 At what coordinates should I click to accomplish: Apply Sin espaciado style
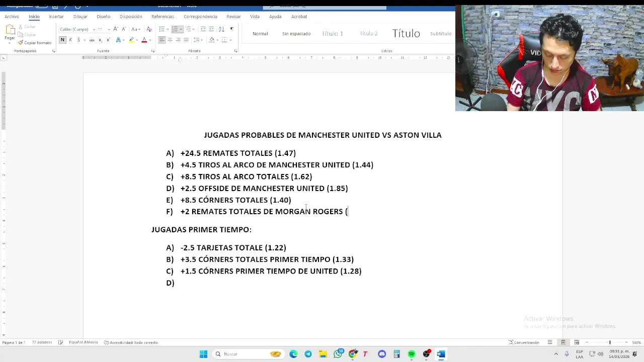(x=296, y=34)
